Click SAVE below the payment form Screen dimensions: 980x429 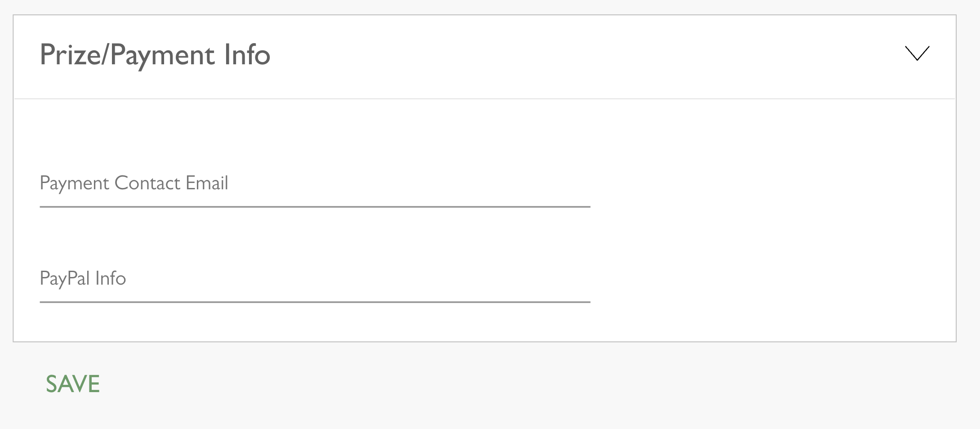[73, 384]
